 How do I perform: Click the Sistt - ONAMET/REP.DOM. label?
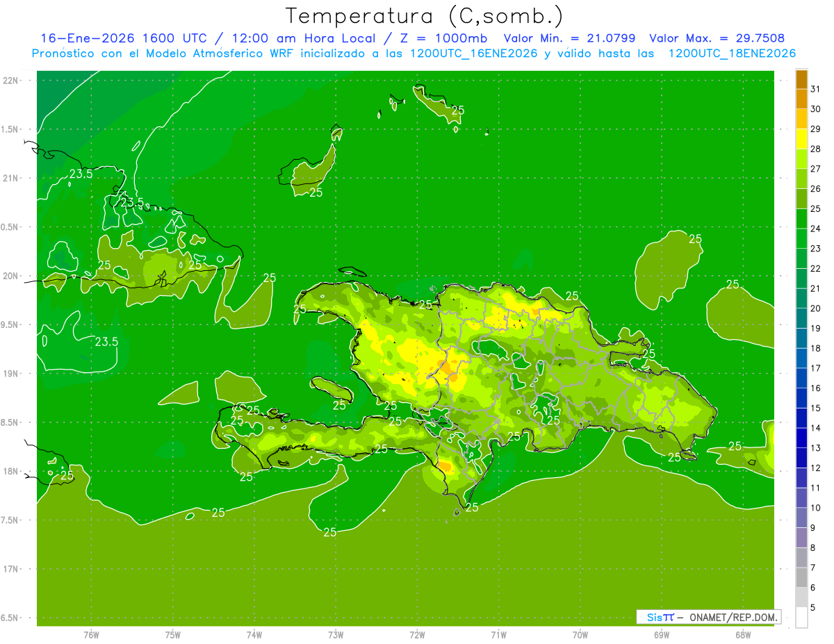708,617
